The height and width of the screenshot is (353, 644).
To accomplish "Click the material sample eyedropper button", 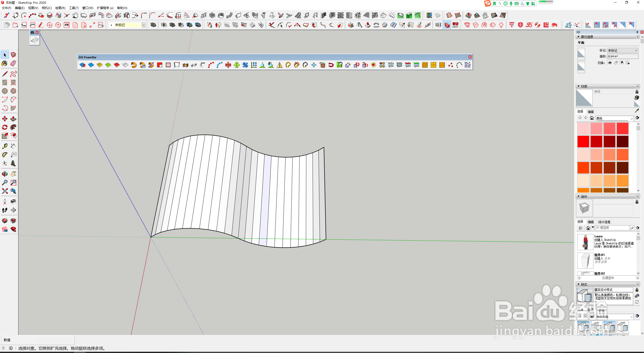I will [637, 111].
